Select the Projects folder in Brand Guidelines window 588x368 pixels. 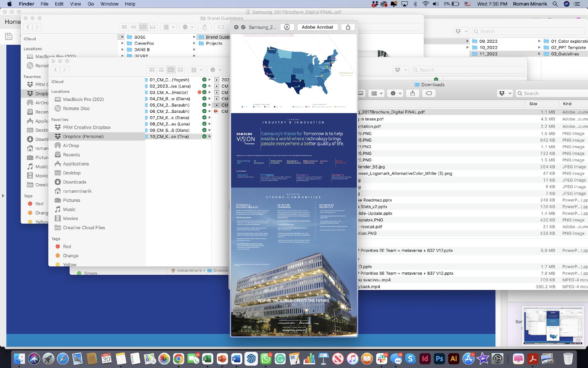pos(214,43)
